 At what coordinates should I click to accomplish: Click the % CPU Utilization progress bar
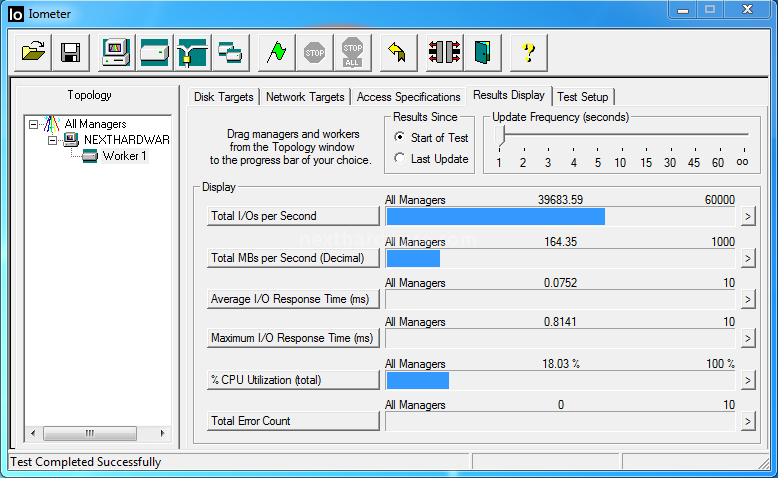[560, 380]
